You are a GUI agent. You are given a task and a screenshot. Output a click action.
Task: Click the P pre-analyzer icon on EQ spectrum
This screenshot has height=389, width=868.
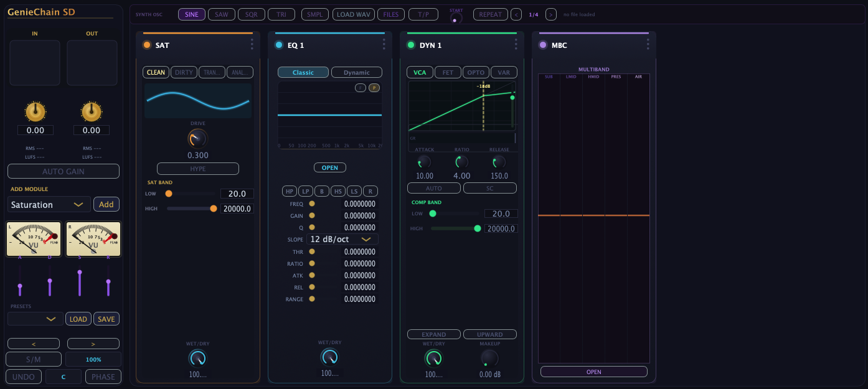(374, 88)
